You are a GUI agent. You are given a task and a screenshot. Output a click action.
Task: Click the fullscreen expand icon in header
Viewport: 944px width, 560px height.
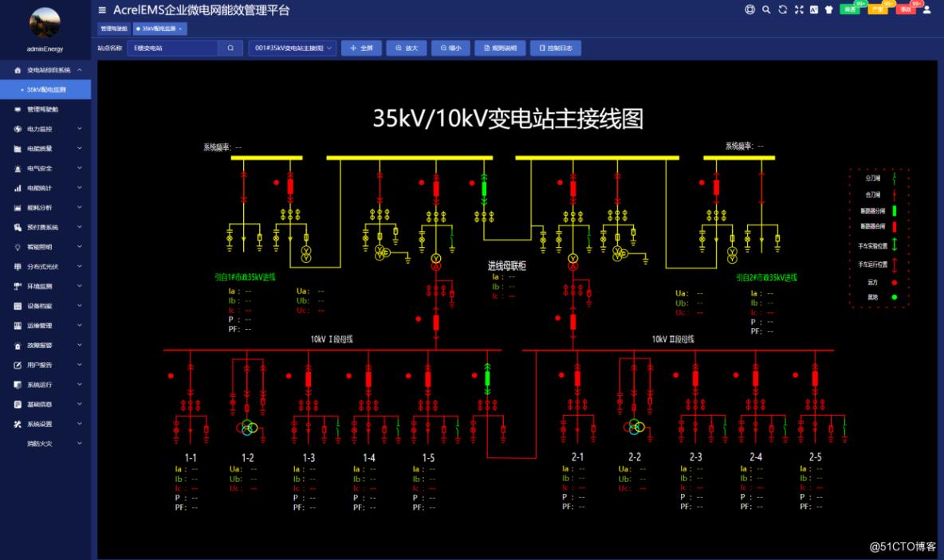(x=799, y=10)
